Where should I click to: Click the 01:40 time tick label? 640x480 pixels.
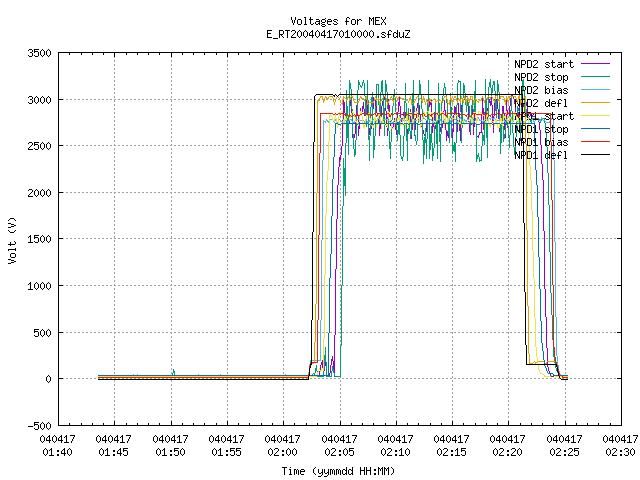click(x=58, y=452)
